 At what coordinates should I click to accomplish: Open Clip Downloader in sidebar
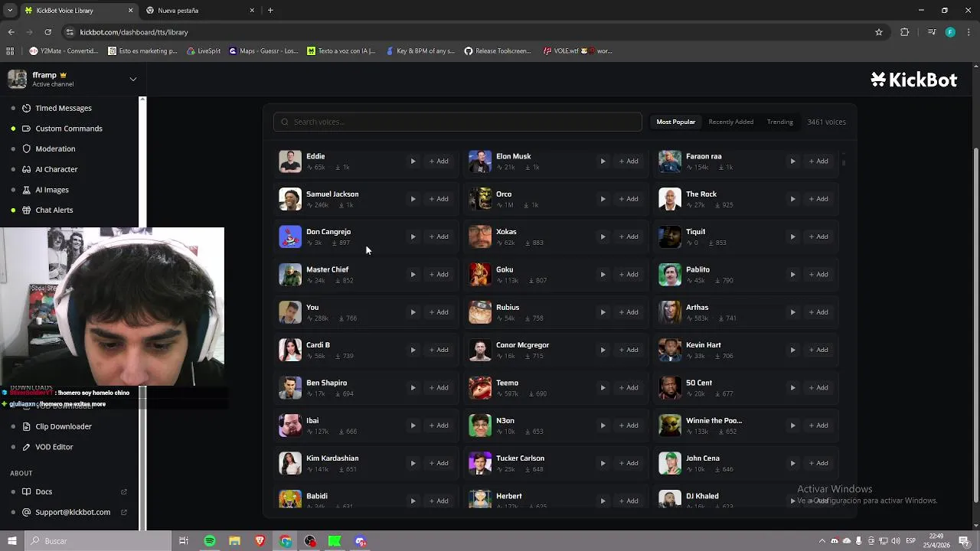64,426
